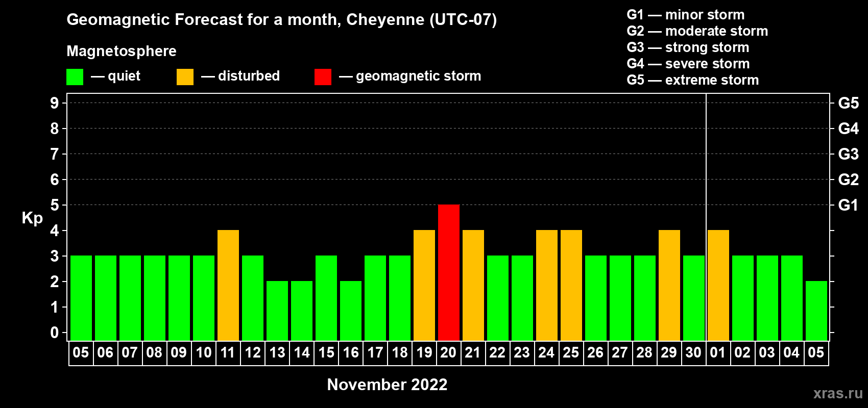Screen dimensions: 868x408
Task: Click the G2 label on right axis
Action: pos(849,180)
